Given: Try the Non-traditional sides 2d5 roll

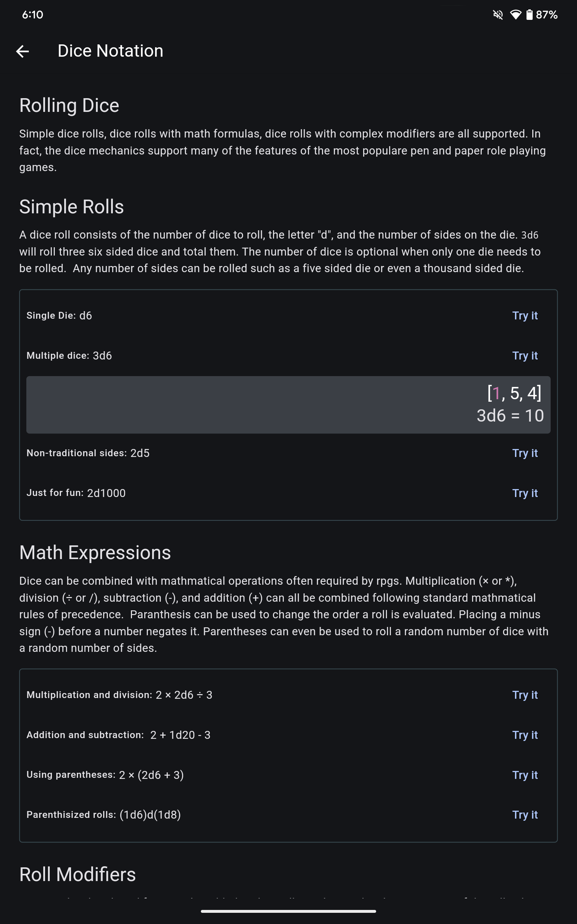Looking at the screenshot, I should [x=525, y=453].
